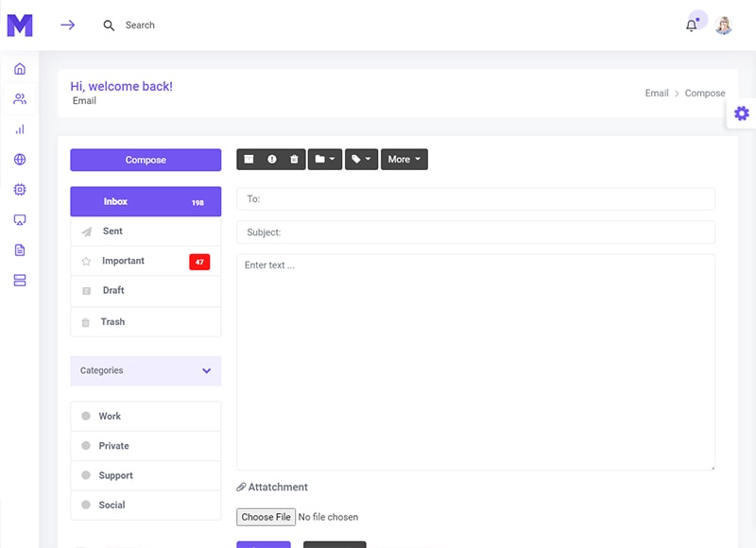Click the trash icon in the email toolbar

[294, 160]
